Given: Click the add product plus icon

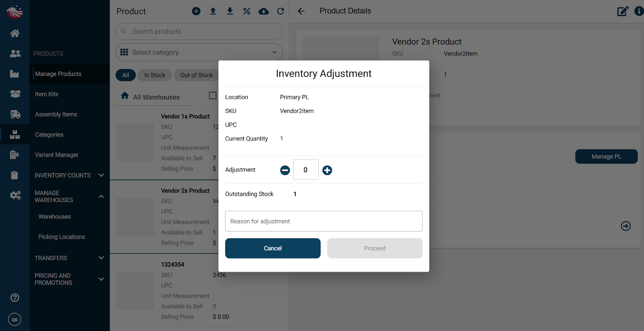Looking at the screenshot, I should (x=196, y=11).
